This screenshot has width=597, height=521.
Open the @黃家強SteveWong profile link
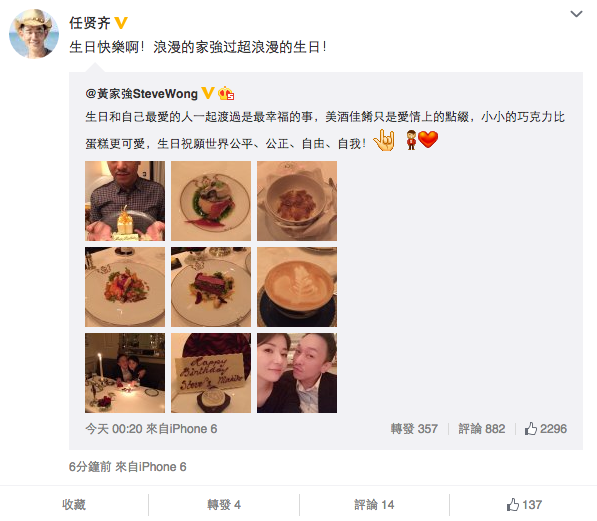(142, 93)
